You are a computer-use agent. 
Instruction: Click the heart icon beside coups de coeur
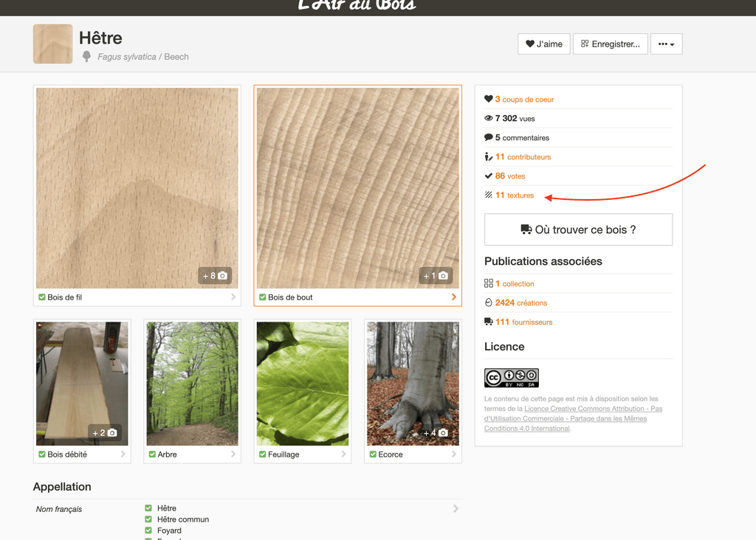pyautogui.click(x=489, y=99)
